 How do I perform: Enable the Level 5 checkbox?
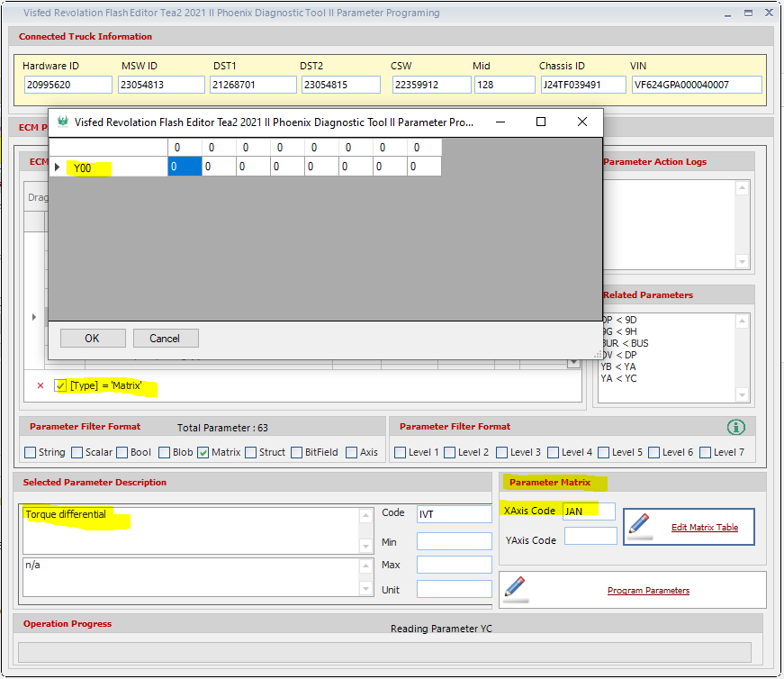point(603,452)
